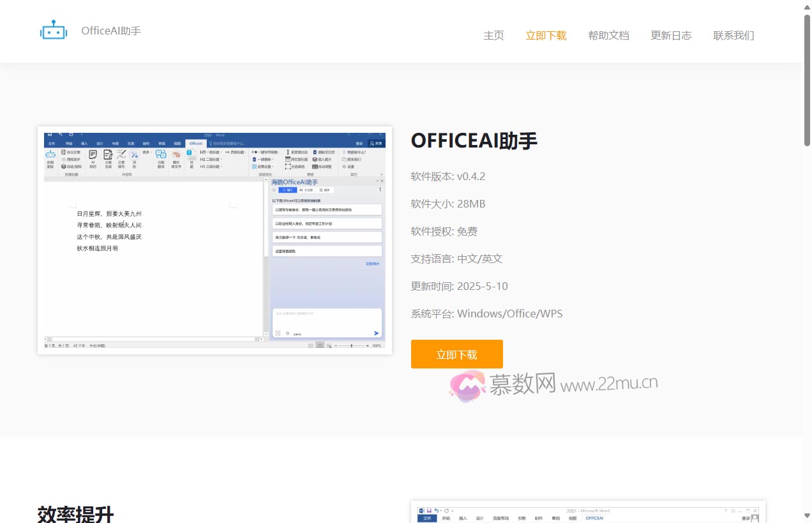Click the 更新日志 changelog link
This screenshot has width=812, height=523.
coord(671,36)
